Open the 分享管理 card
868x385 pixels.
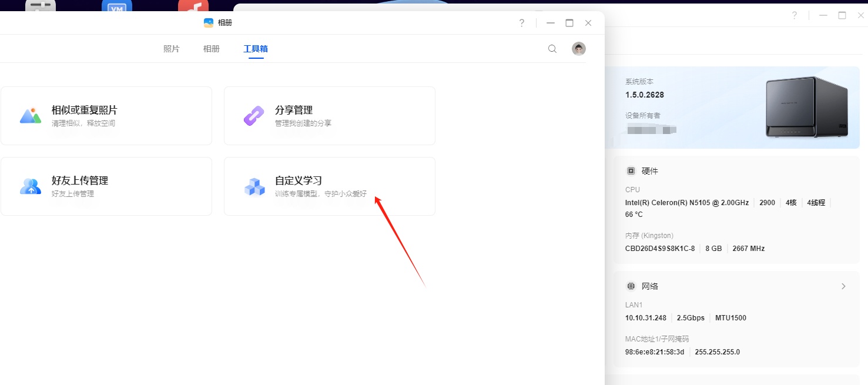click(x=330, y=116)
